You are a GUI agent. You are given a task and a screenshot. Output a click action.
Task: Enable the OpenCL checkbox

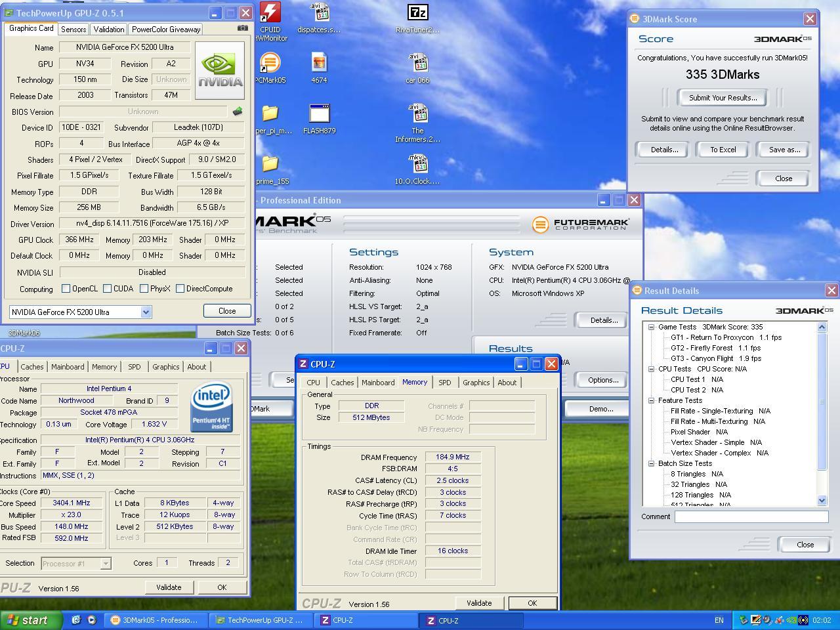[x=66, y=289]
